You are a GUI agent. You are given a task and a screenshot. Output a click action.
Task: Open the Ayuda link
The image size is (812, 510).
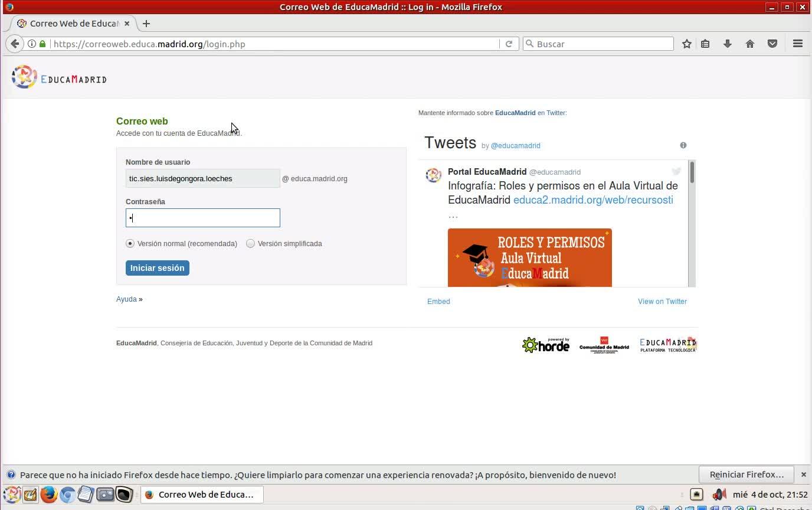[x=126, y=299]
